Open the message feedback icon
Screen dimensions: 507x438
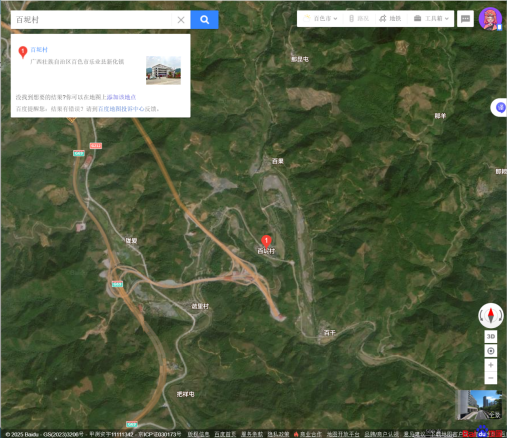click(x=465, y=19)
